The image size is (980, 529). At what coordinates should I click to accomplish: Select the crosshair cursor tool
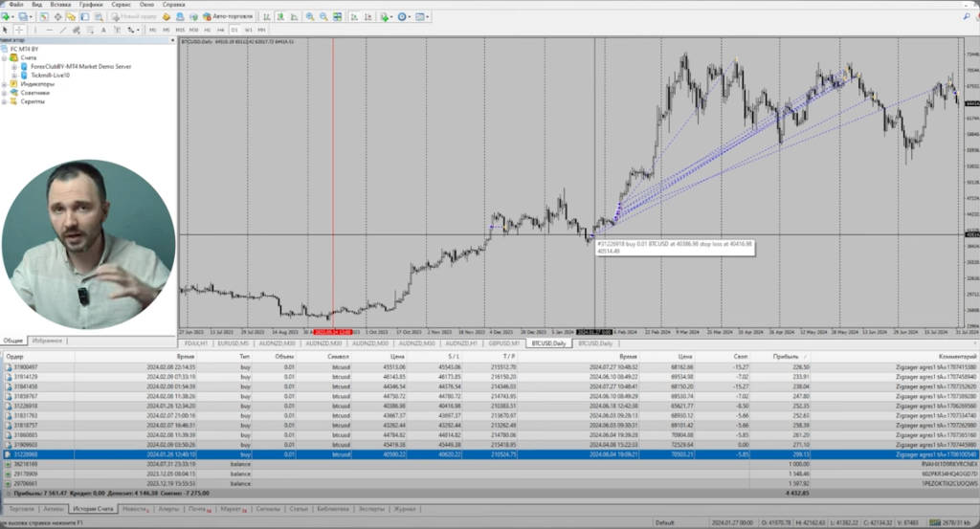20,30
